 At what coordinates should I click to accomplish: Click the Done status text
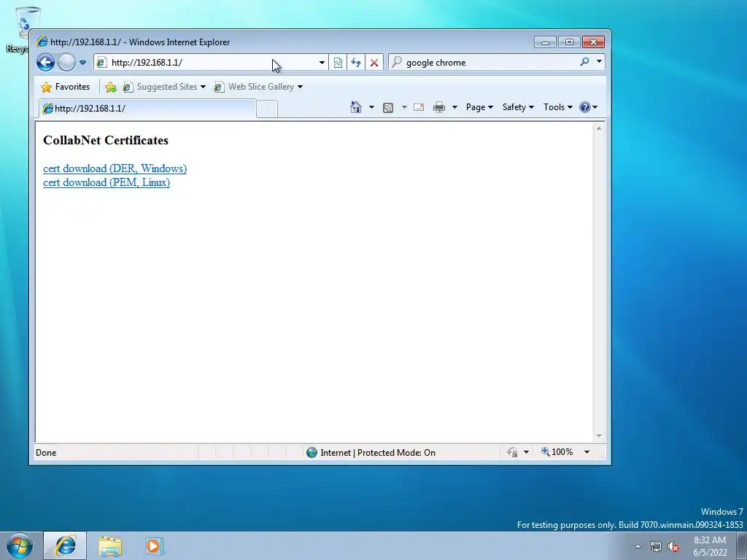point(46,453)
